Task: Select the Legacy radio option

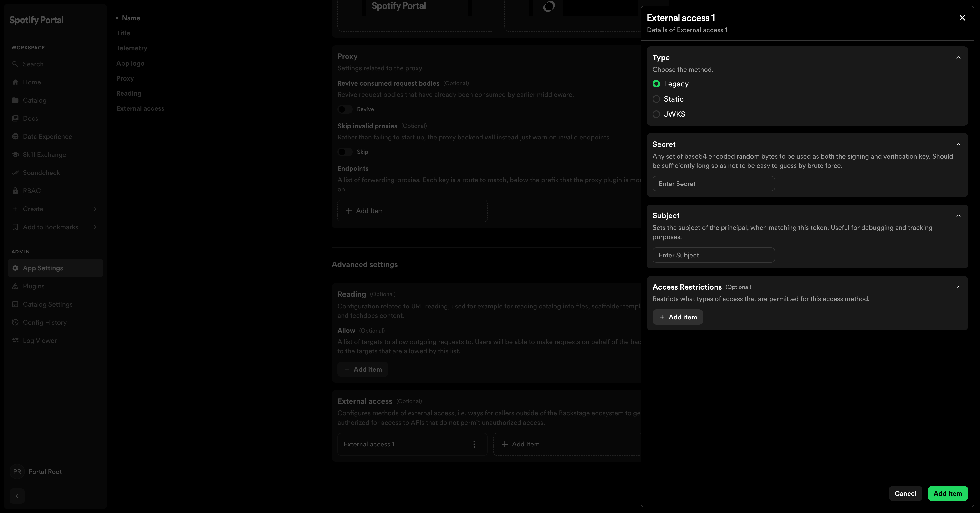Action: pyautogui.click(x=656, y=84)
